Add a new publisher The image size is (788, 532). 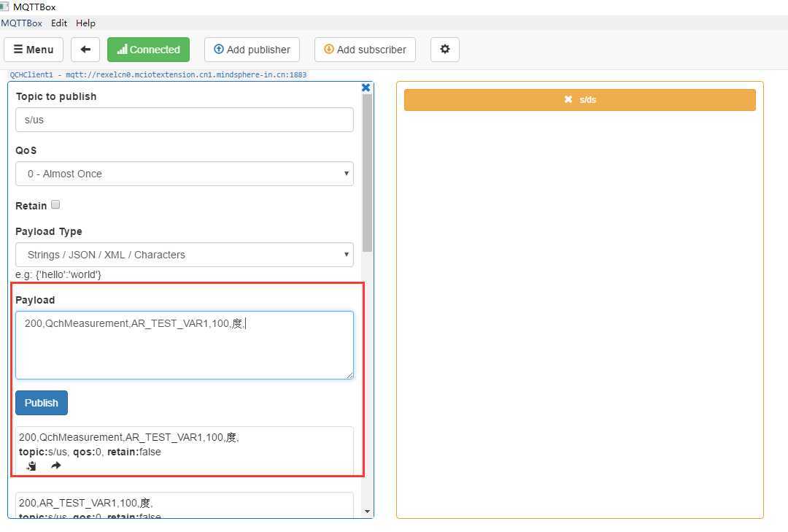pyautogui.click(x=252, y=50)
